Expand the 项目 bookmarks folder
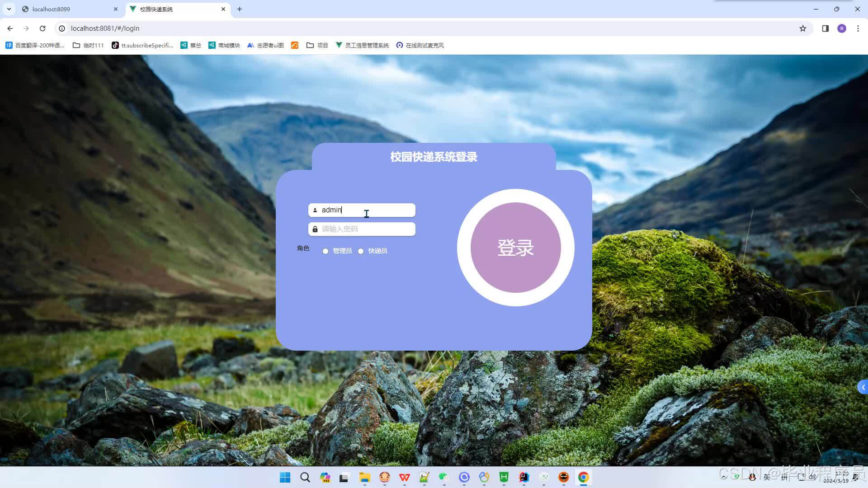Screen dimensions: 868x488 coord(318,45)
